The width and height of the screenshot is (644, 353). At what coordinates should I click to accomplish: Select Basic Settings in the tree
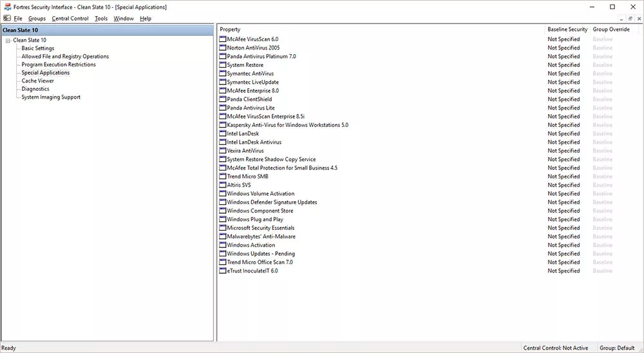tap(38, 48)
